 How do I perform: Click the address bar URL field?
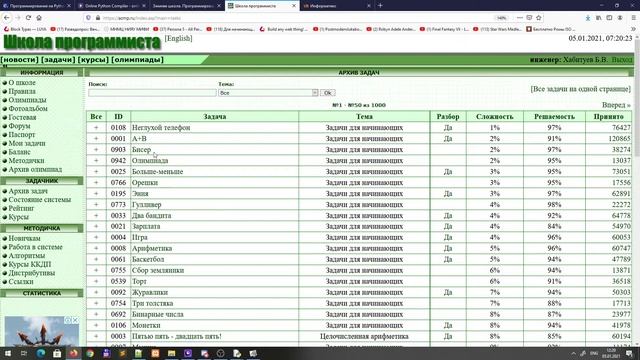tap(294, 18)
